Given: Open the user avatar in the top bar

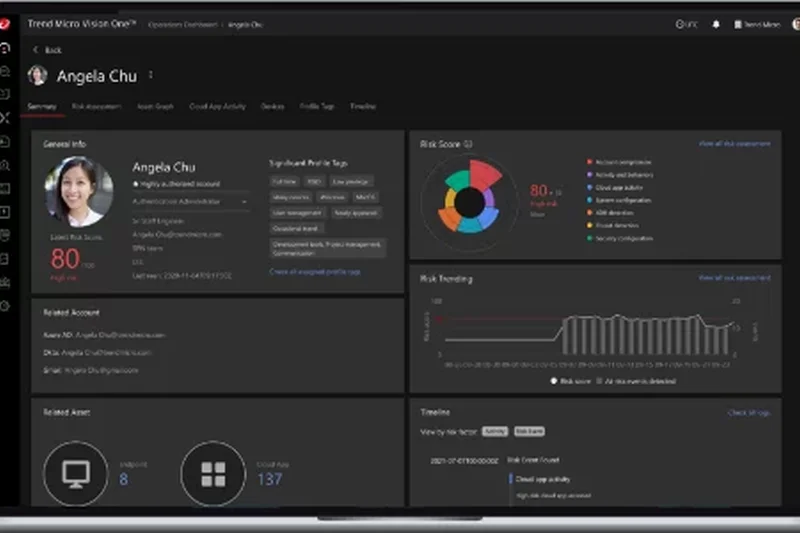Looking at the screenshot, I should [x=796, y=24].
